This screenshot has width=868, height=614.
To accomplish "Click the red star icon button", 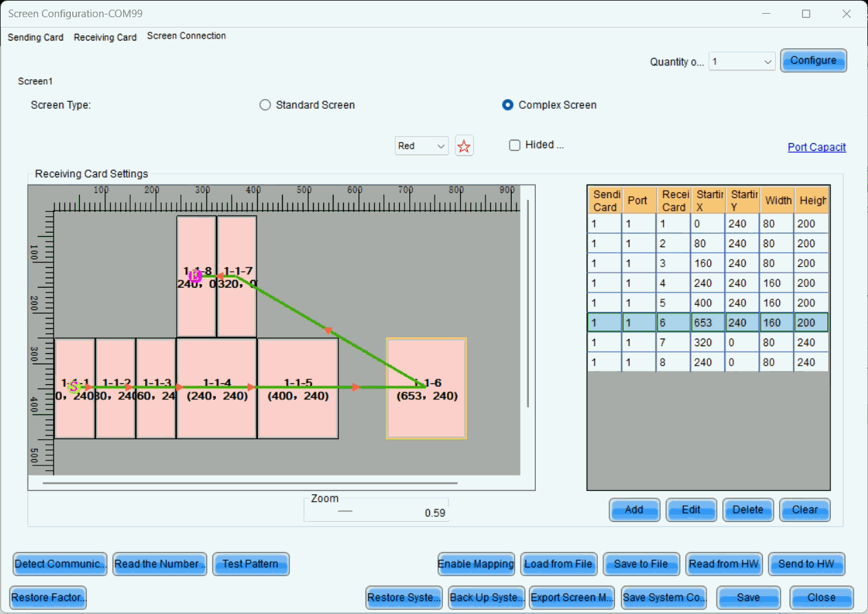I will coord(464,146).
